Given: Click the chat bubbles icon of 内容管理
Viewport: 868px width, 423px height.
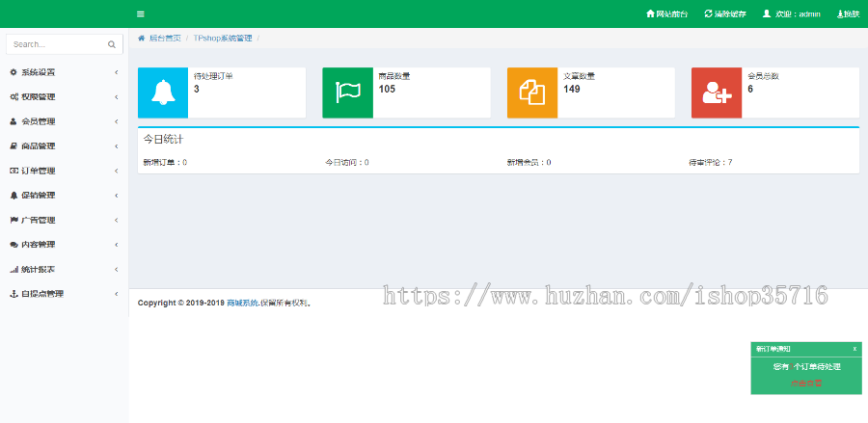Looking at the screenshot, I should (x=14, y=245).
